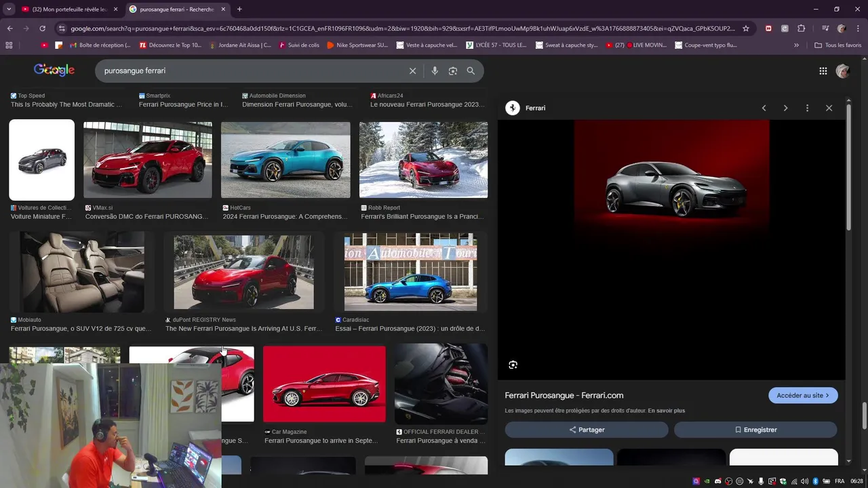Go back to previous page

9,28
